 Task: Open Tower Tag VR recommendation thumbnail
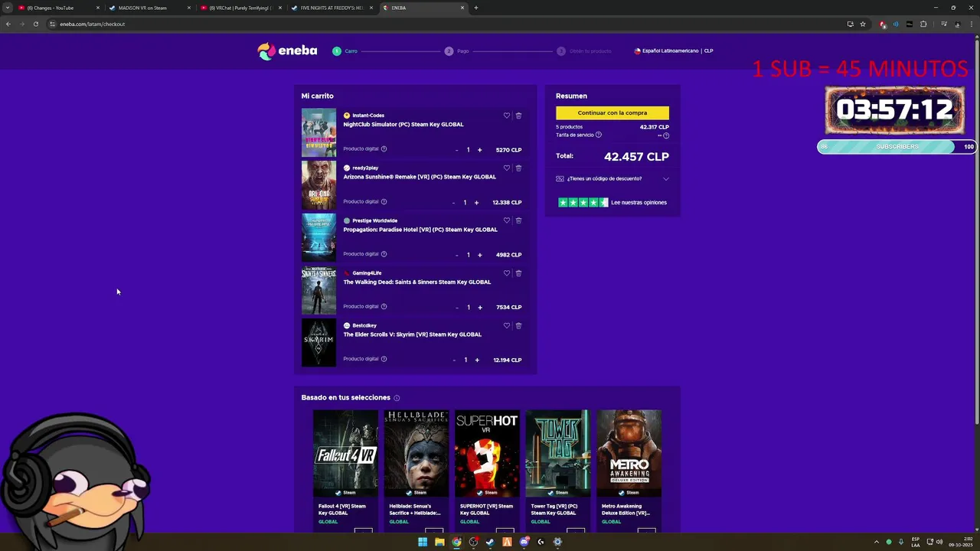click(x=558, y=453)
